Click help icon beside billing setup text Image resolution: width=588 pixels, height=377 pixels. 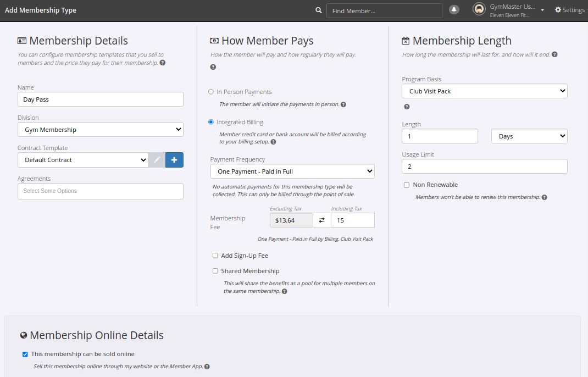[273, 142]
